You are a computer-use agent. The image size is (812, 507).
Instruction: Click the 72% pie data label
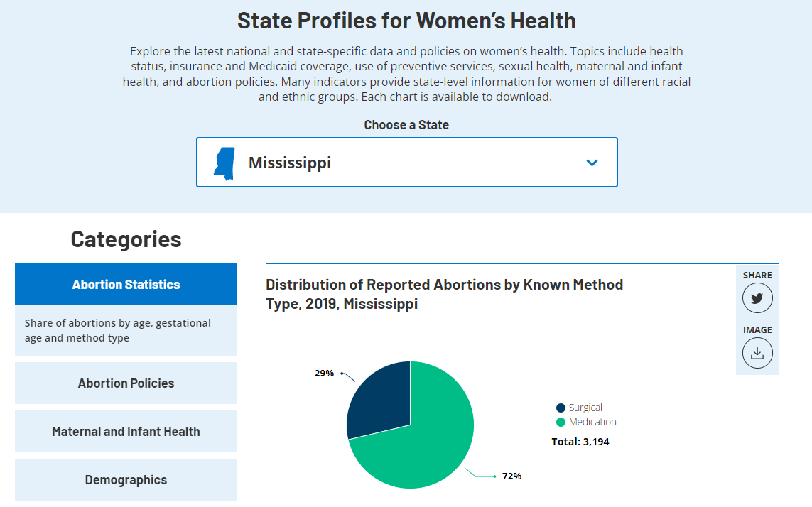pyautogui.click(x=511, y=476)
